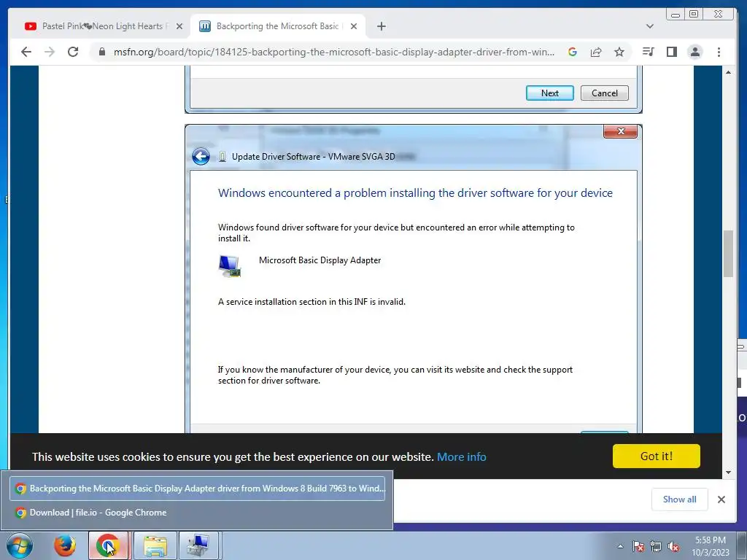Click the page scrollbar up arrow
This screenshot has height=560, width=747.
[x=728, y=72]
